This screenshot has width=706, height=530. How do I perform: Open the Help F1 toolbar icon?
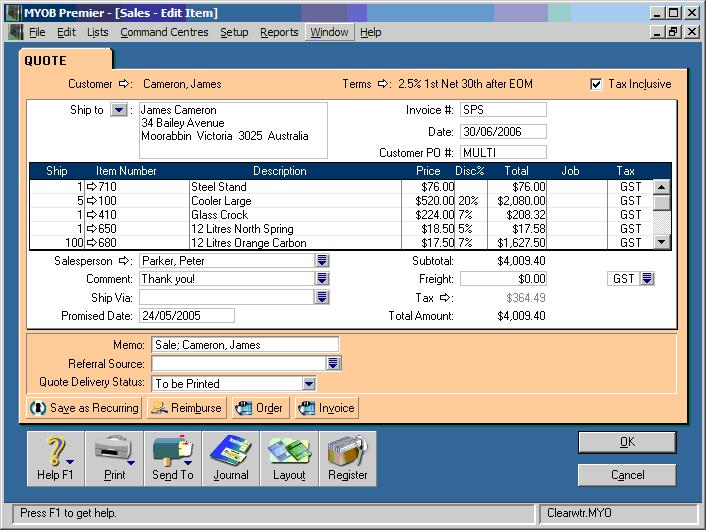pos(55,458)
